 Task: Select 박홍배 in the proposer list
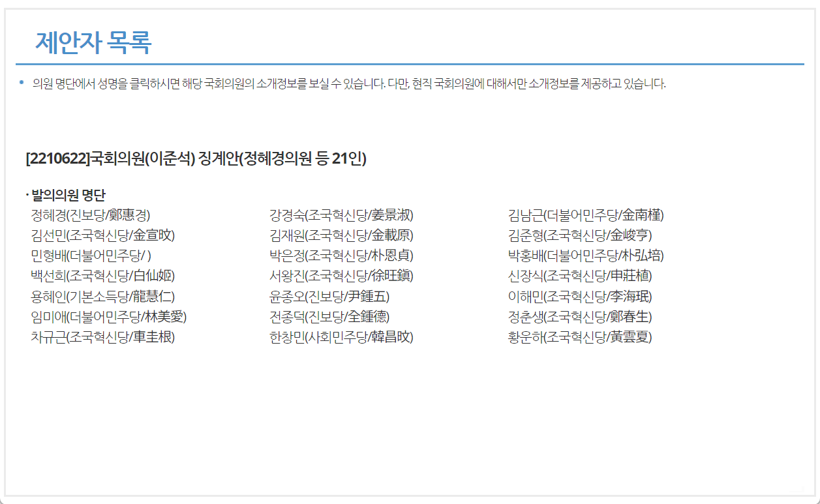pyautogui.click(x=586, y=256)
